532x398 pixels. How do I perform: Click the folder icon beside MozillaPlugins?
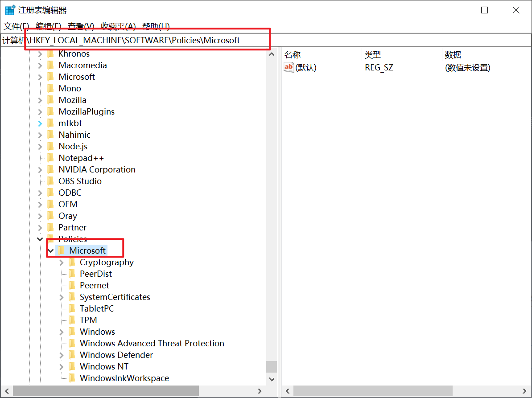[50, 111]
